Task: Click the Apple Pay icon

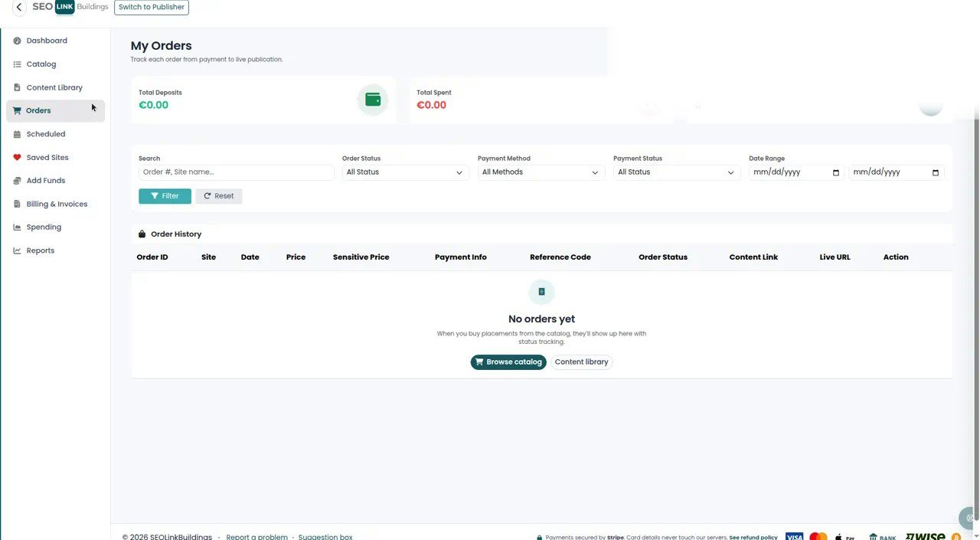Action: 844,538
